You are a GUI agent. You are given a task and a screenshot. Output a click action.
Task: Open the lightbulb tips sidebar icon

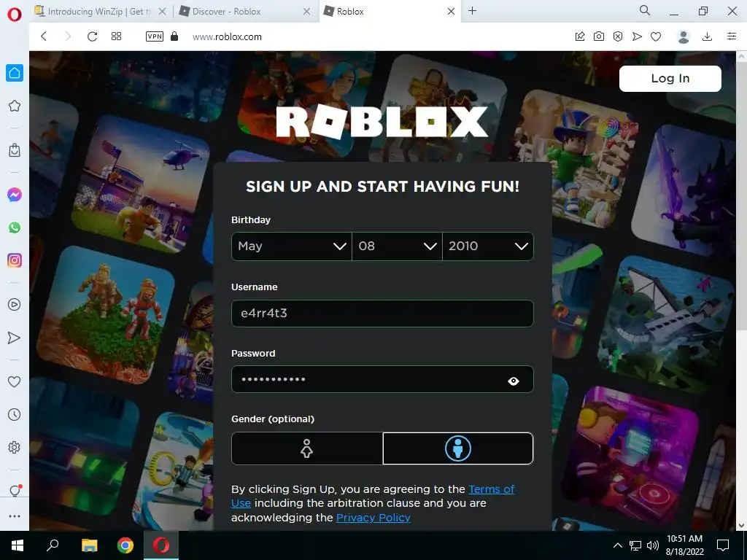click(15, 491)
